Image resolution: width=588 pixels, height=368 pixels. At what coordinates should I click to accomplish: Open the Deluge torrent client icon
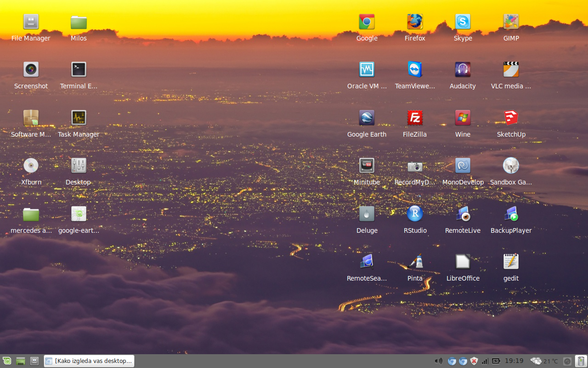(x=367, y=214)
